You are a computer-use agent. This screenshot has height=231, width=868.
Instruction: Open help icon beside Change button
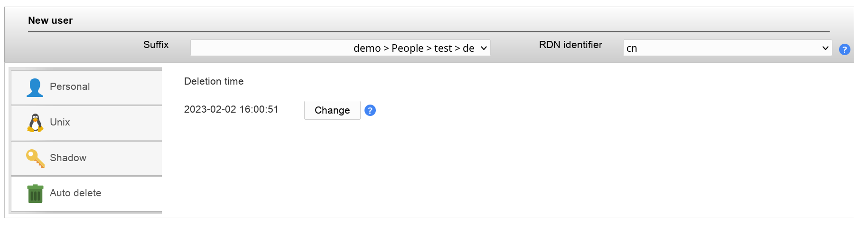coord(370,110)
